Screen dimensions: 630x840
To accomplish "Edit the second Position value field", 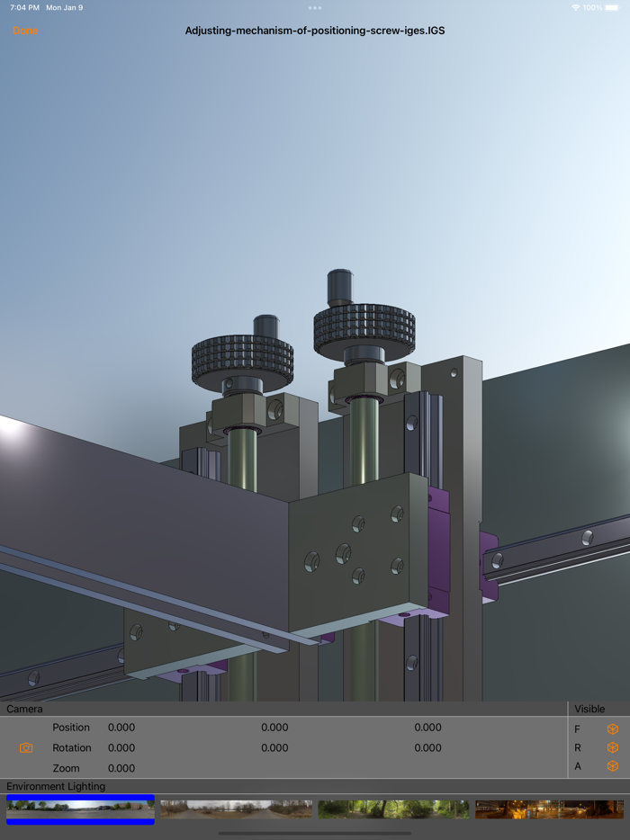I will 274,728.
